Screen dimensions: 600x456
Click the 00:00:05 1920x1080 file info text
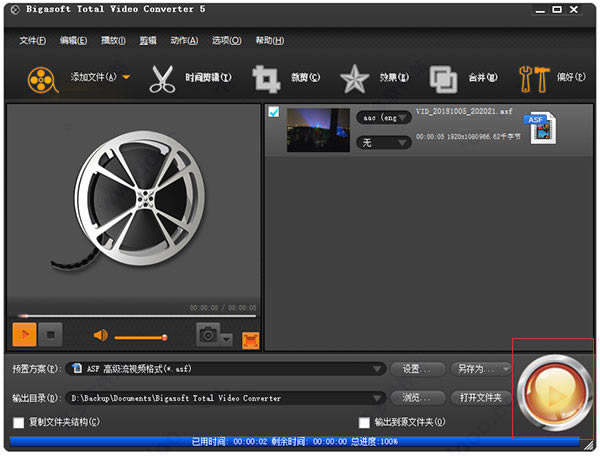468,137
